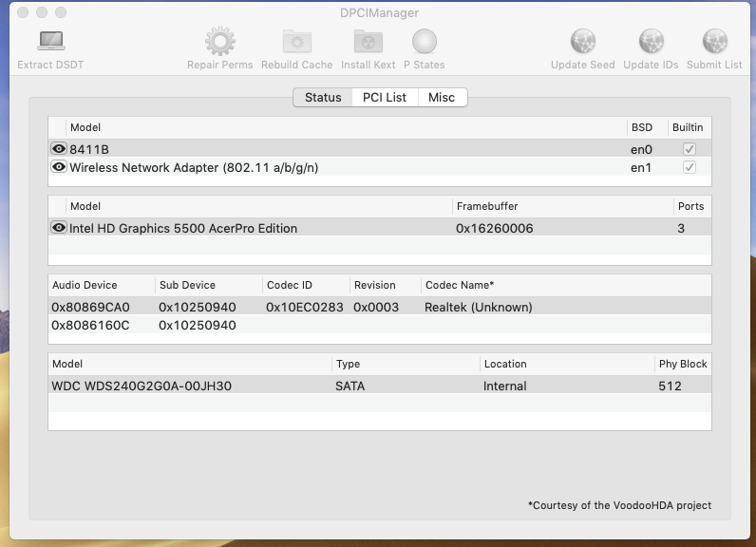Switch to the PCI List tab
This screenshot has width=756, height=547.
385,98
